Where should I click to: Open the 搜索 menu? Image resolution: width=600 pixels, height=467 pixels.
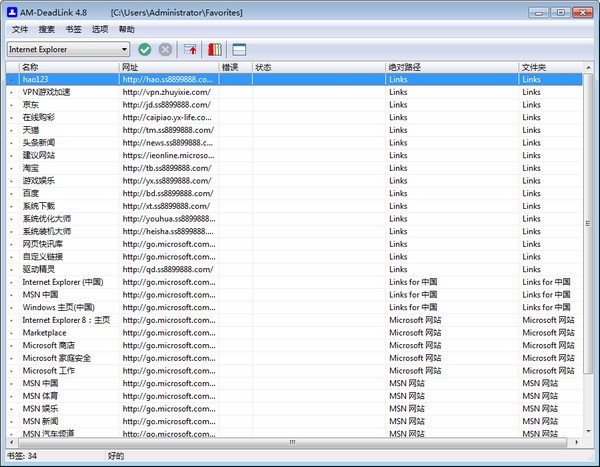[x=47, y=30]
